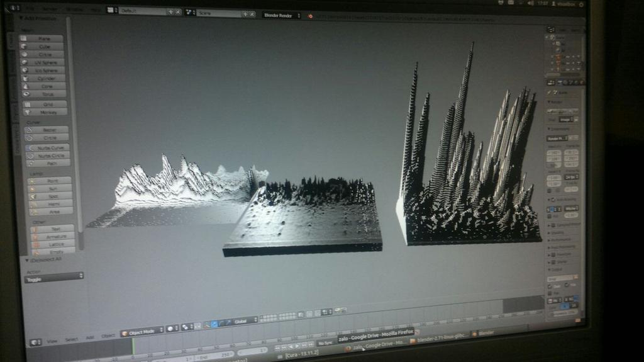Open the Global transform orientation dropdown

[x=245, y=320]
